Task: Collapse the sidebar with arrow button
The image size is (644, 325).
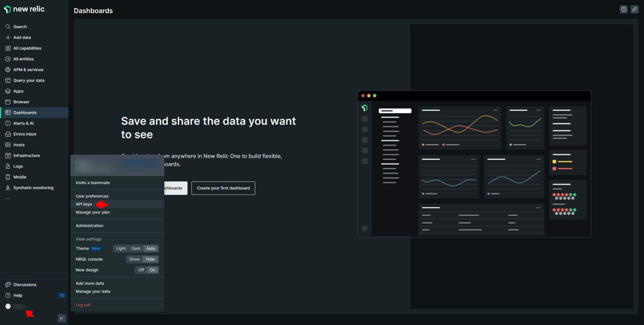Action: 62,318
